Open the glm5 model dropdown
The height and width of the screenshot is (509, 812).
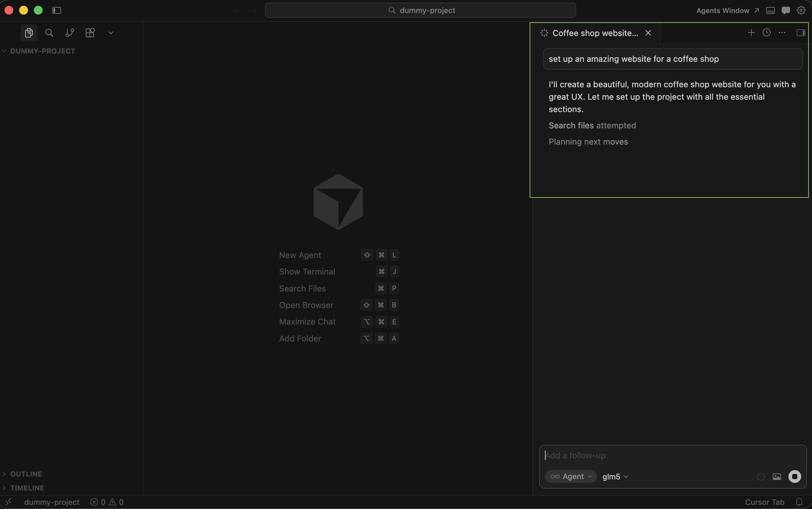[615, 476]
